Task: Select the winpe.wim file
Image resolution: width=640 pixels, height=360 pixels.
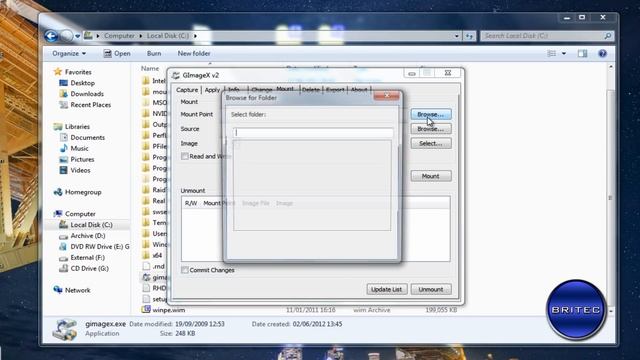Action: [169, 310]
